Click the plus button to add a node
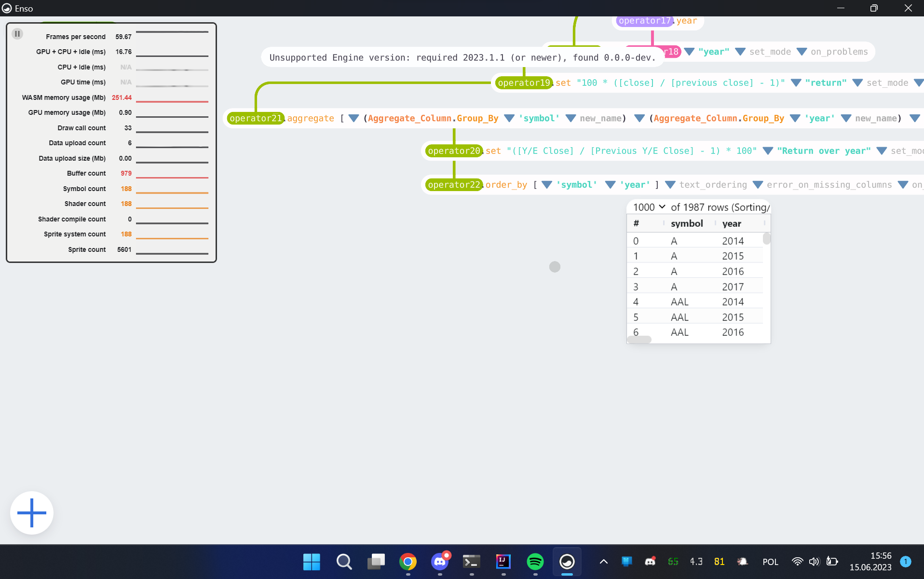Image resolution: width=924 pixels, height=579 pixels. point(31,512)
